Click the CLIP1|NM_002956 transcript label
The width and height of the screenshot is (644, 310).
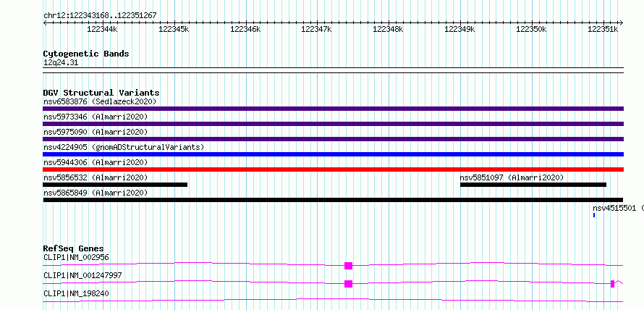point(76,258)
